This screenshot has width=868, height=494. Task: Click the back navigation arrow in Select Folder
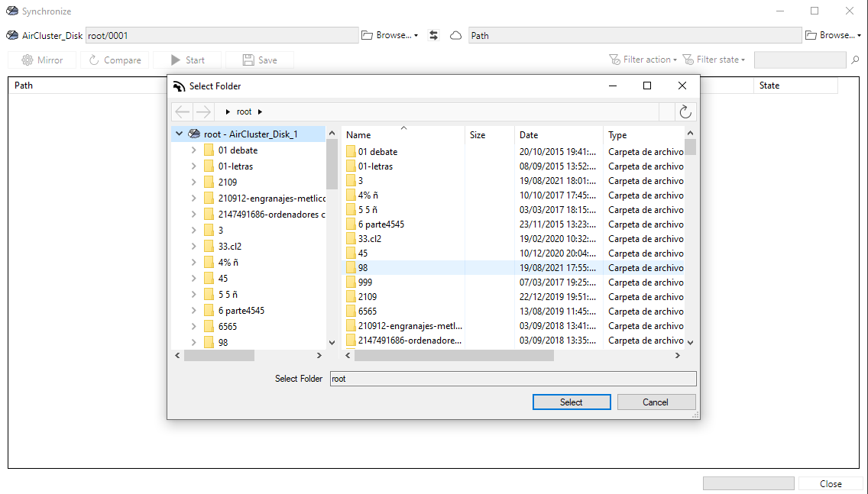click(182, 111)
